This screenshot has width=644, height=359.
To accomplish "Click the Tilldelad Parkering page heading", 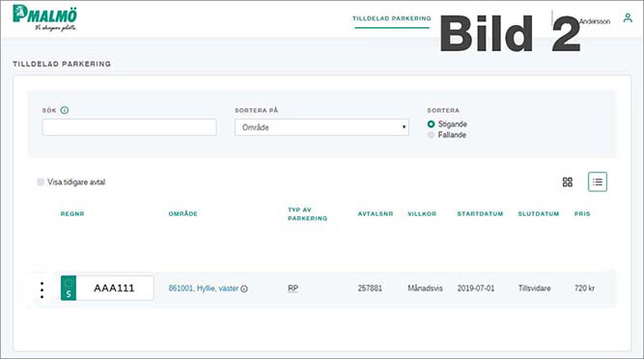I will [62, 64].
